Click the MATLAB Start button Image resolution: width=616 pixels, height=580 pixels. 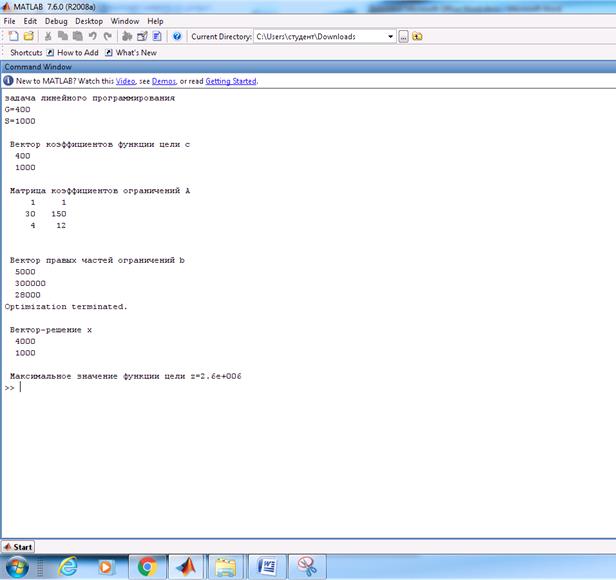pos(18,547)
